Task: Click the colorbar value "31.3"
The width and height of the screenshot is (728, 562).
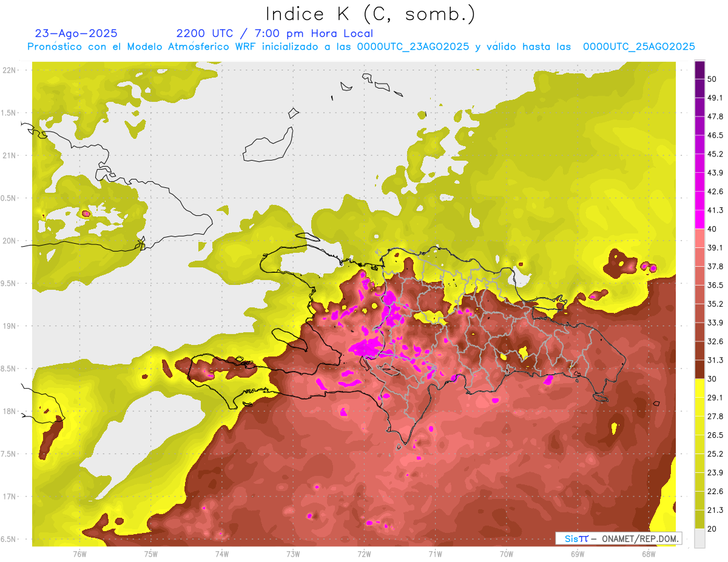Action: [x=715, y=360]
